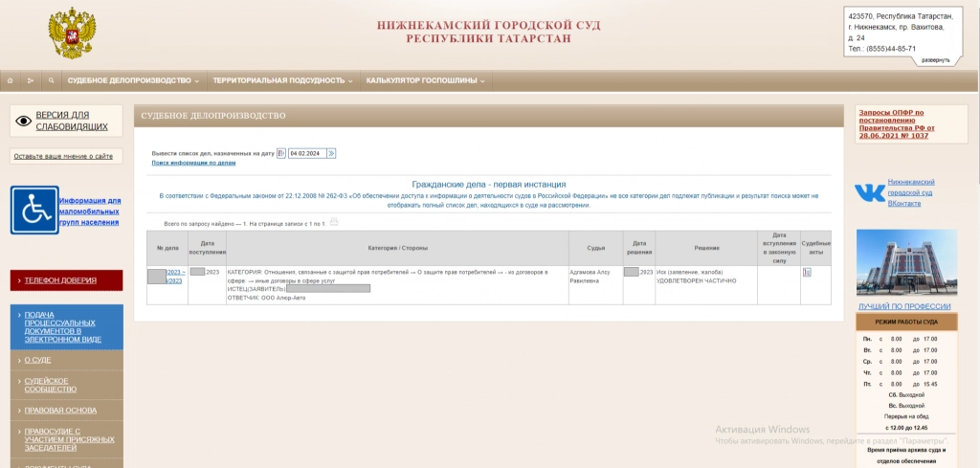This screenshot has height=468, width=980.
Task: Click the 'Решение' column header
Action: pyautogui.click(x=706, y=248)
